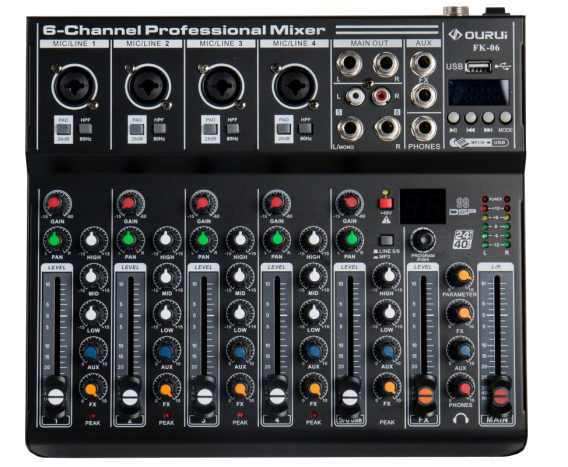The image size is (568, 467).
Task: Click the channel 1 LEVEL fader cap
Action: pos(55,397)
